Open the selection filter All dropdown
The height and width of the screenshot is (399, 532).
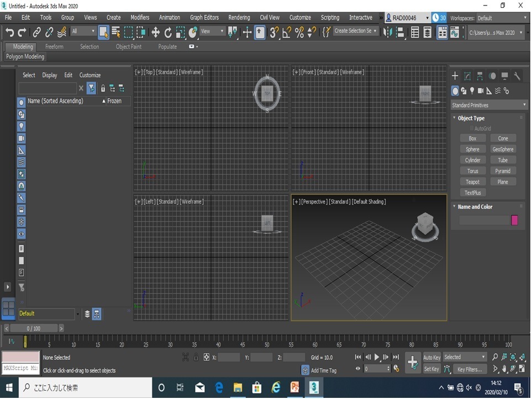click(x=83, y=31)
